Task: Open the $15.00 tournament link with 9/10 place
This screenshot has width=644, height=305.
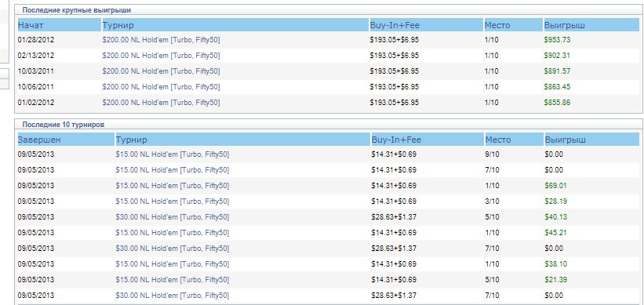Action: 173,154
